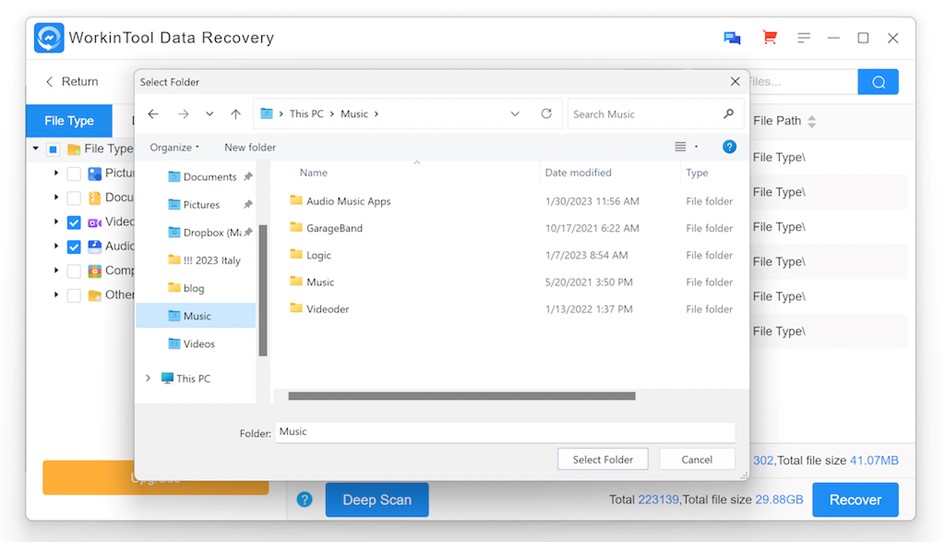Click the Recover button
The height and width of the screenshot is (542, 945).
[x=855, y=500]
